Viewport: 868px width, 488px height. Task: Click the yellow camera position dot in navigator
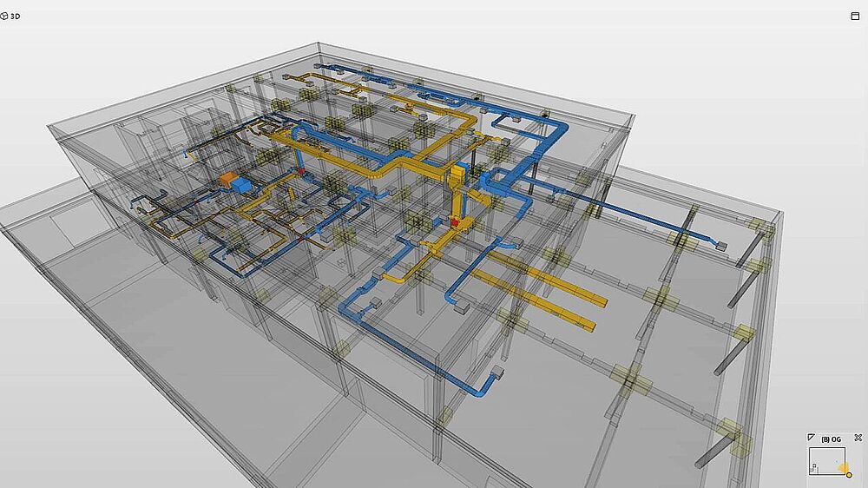tap(848, 475)
